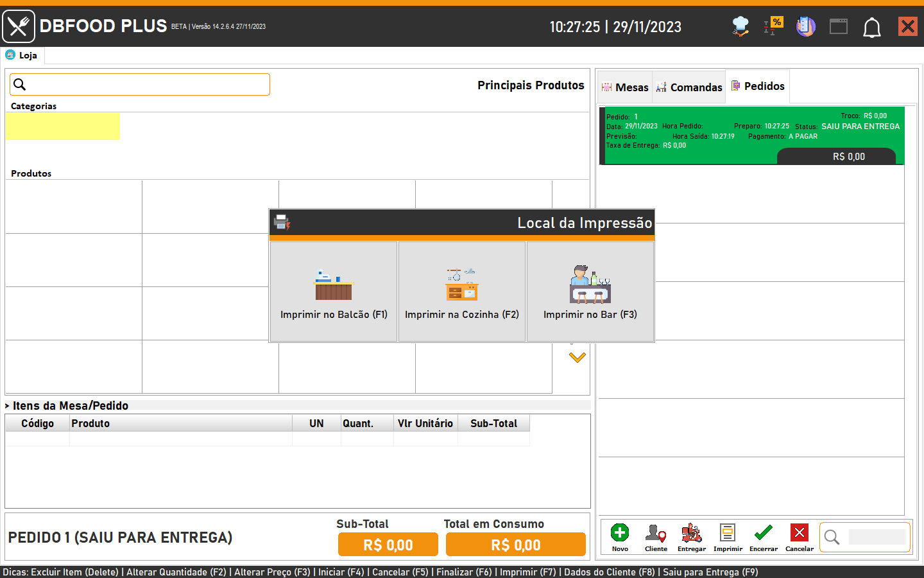Viewport: 924px width, 578px height.
Task: Click the red Cancelar X icon
Action: pyautogui.click(x=800, y=537)
